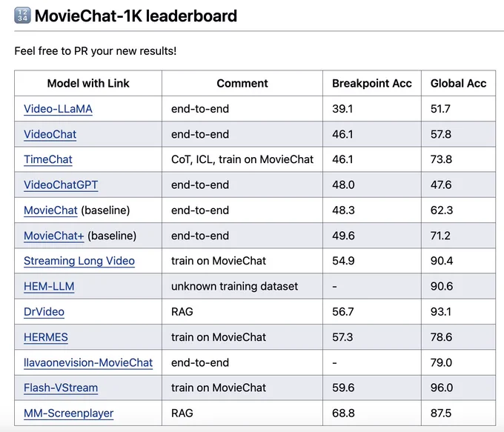Viewport: 504px width, 432px height.
Task: Click the 90.6 global accuracy for HEM-LLM
Action: (442, 286)
